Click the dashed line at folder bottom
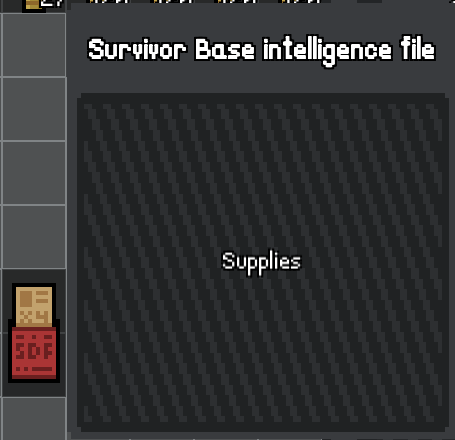 click(34, 369)
